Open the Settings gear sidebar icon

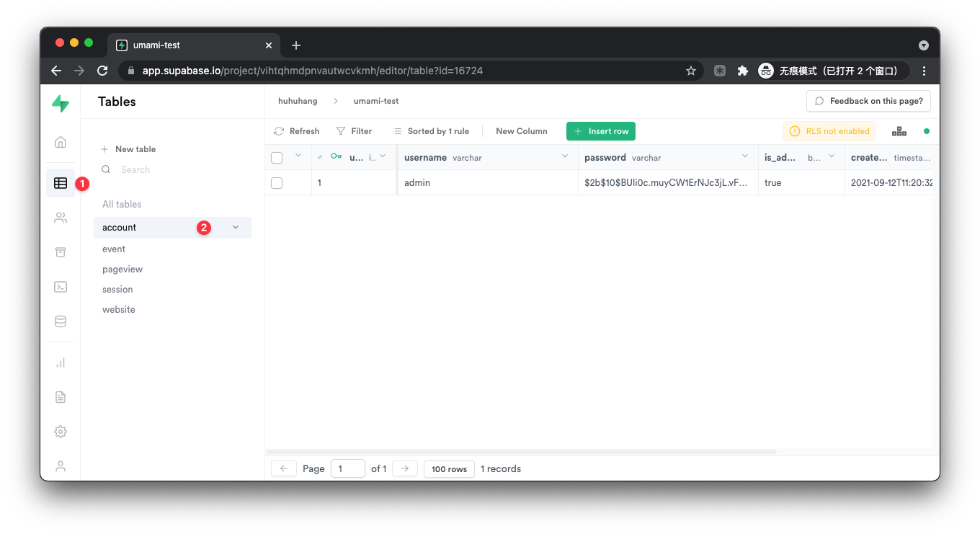61,432
